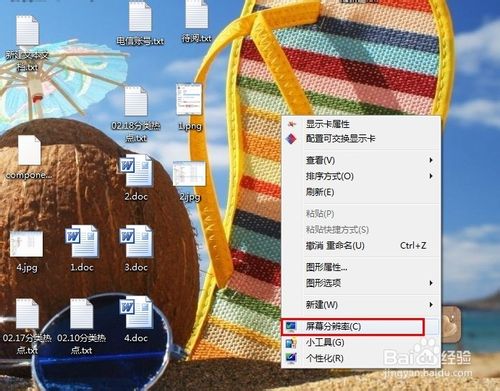Select the 4.jpg image file
The height and width of the screenshot is (391, 500).
(27, 252)
